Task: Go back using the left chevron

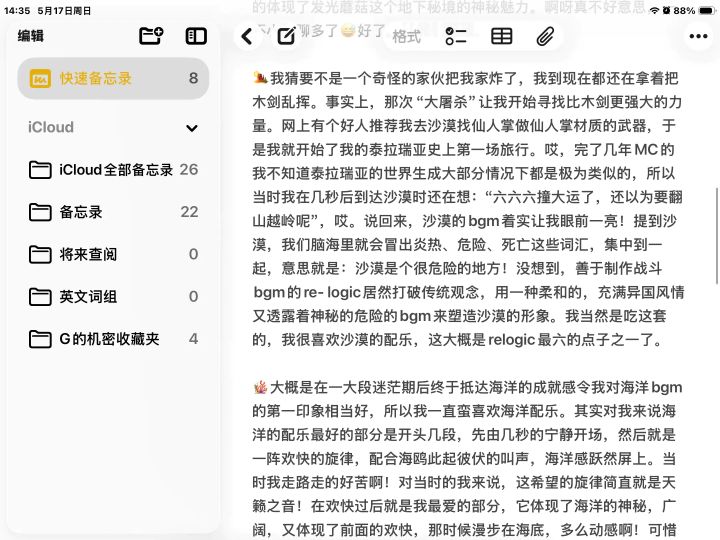Action: click(247, 36)
